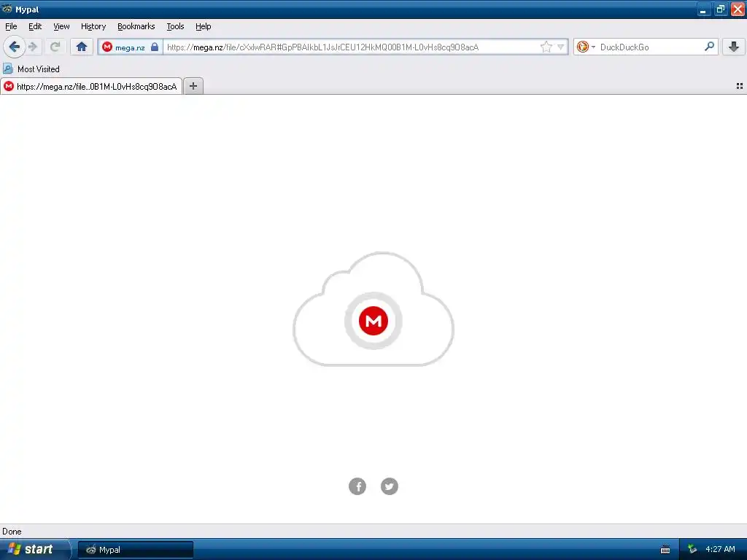This screenshot has width=747, height=560.
Task: Select the mega.nz file tab
Action: (91, 86)
